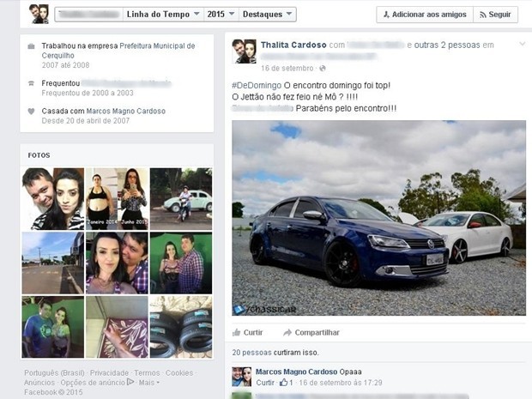Click the outras 2 pessoas link
The height and width of the screenshot is (399, 532).
[x=447, y=45]
